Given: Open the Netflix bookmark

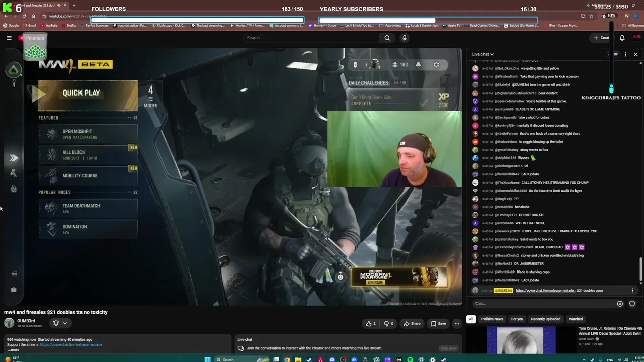Looking at the screenshot, I should (x=69, y=25).
